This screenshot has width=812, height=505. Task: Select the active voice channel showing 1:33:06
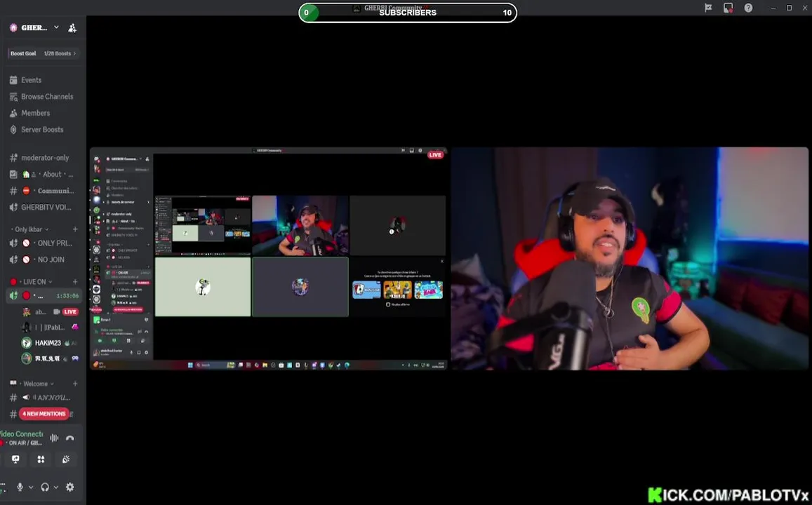point(44,296)
